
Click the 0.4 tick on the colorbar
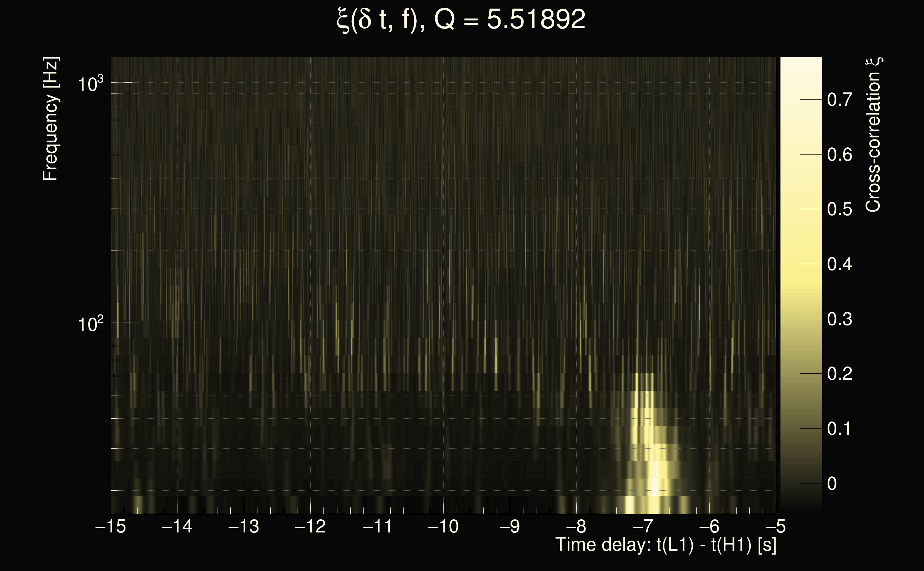pos(839,264)
